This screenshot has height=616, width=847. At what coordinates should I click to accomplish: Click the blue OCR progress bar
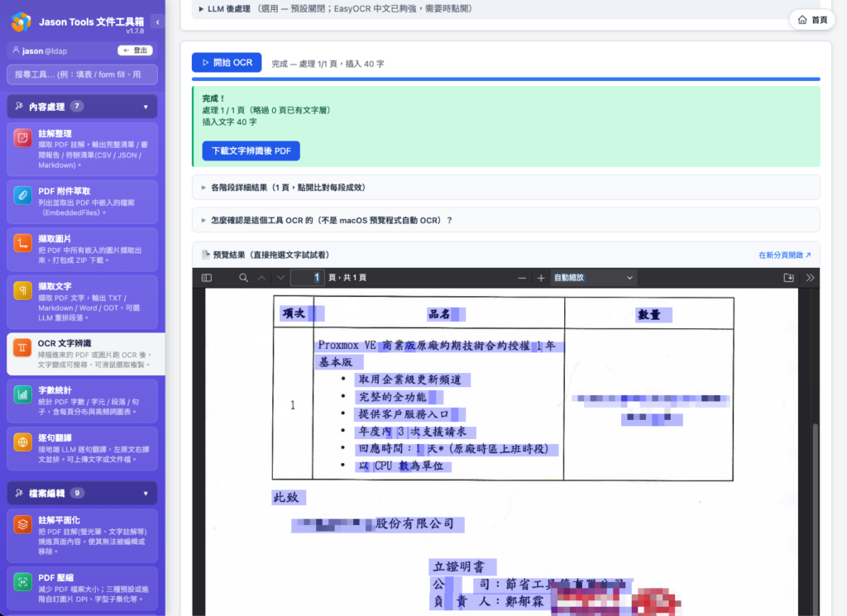505,79
